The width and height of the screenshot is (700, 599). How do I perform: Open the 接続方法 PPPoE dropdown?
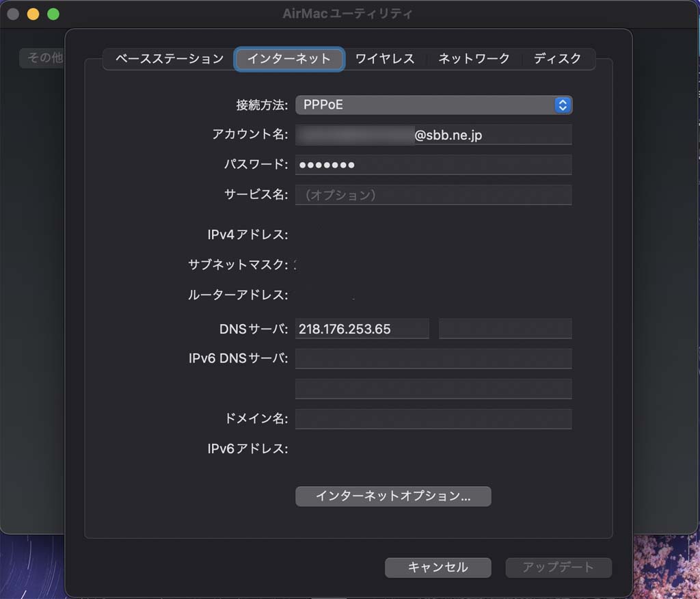pyautogui.click(x=433, y=105)
